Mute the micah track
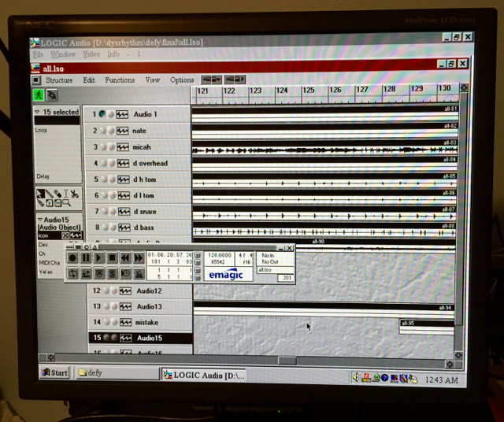 (103, 147)
